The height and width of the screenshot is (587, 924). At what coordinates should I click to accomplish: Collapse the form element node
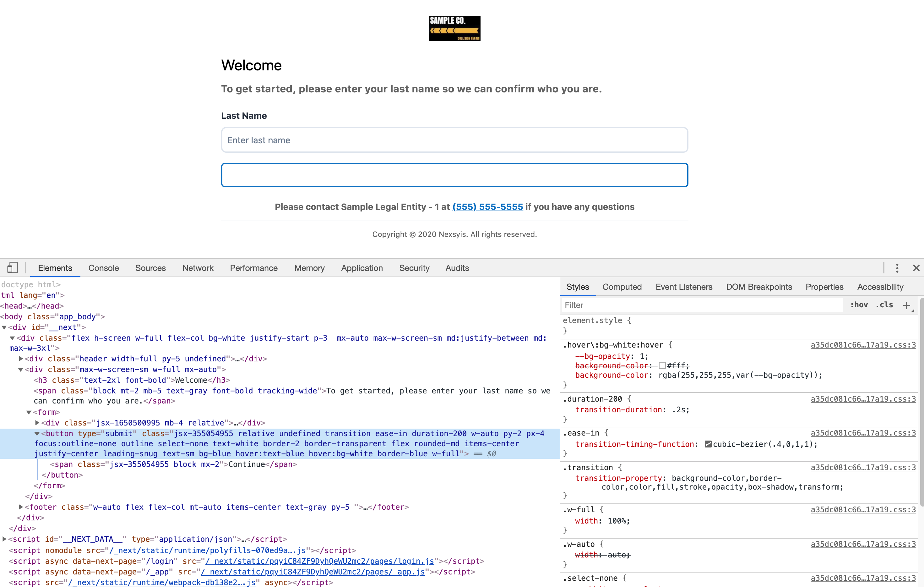(x=29, y=412)
